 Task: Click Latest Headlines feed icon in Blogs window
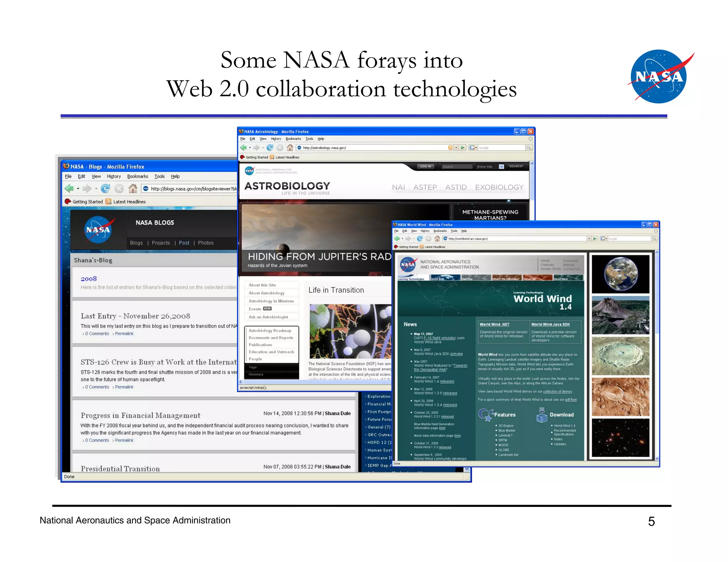pos(108,202)
